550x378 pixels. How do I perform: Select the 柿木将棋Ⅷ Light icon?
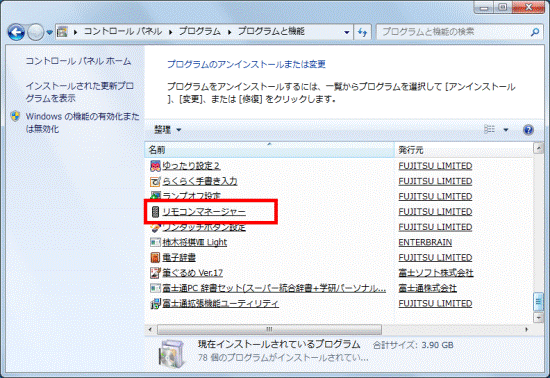point(155,242)
